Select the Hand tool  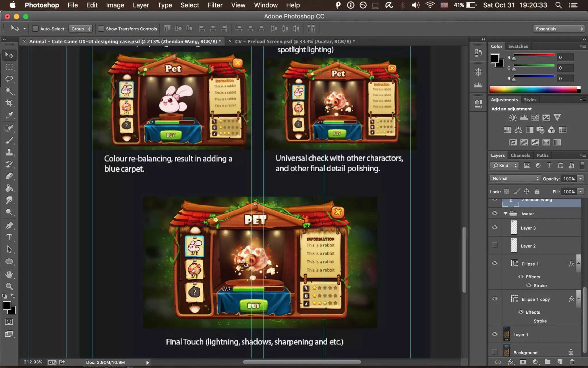point(9,275)
